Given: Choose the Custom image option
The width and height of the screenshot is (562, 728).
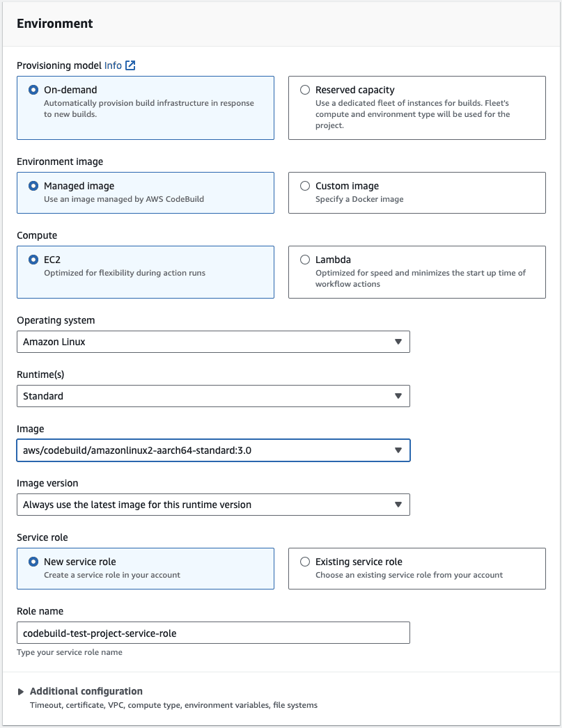Looking at the screenshot, I should point(305,186).
